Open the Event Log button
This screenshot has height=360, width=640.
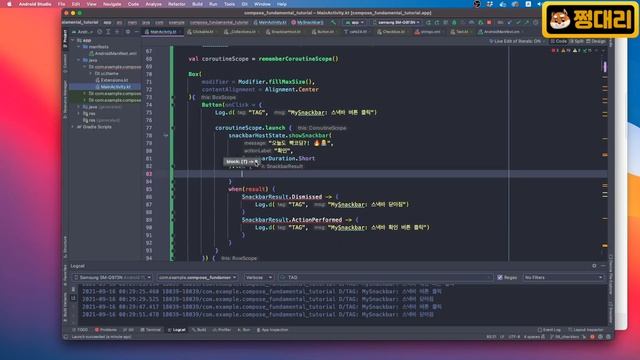[549, 330]
